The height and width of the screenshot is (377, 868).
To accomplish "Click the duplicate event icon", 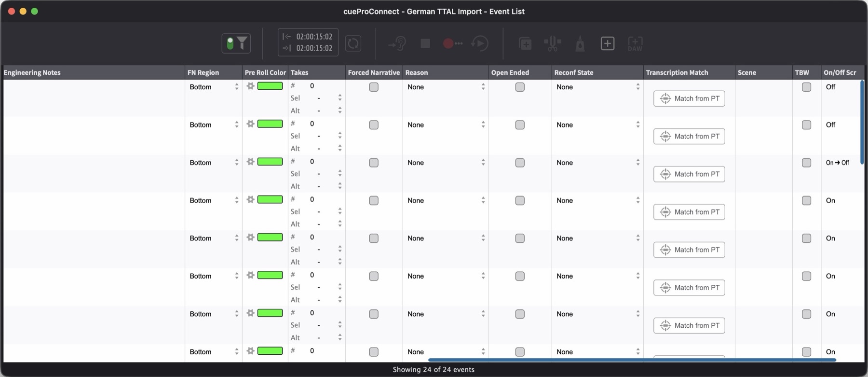I will click(x=525, y=43).
